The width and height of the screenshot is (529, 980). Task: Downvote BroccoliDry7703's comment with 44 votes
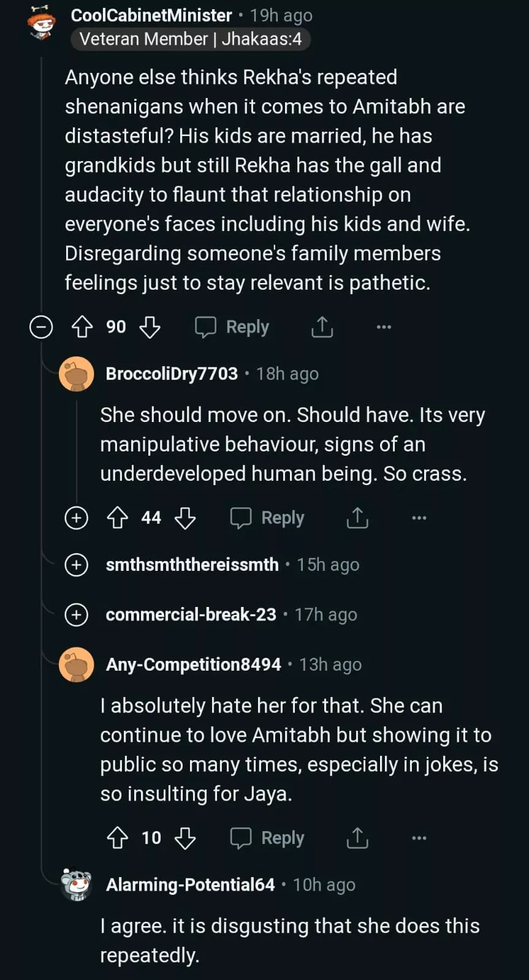[x=185, y=518]
